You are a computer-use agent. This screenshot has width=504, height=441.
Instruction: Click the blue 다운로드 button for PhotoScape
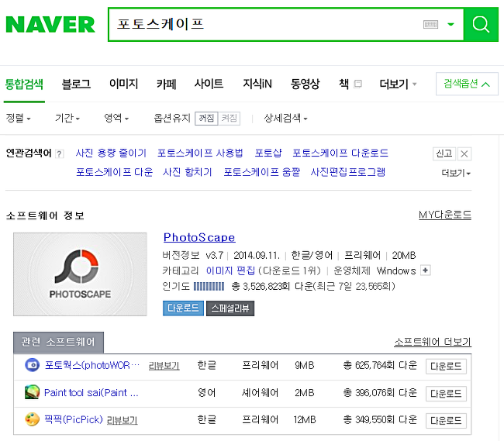click(183, 308)
